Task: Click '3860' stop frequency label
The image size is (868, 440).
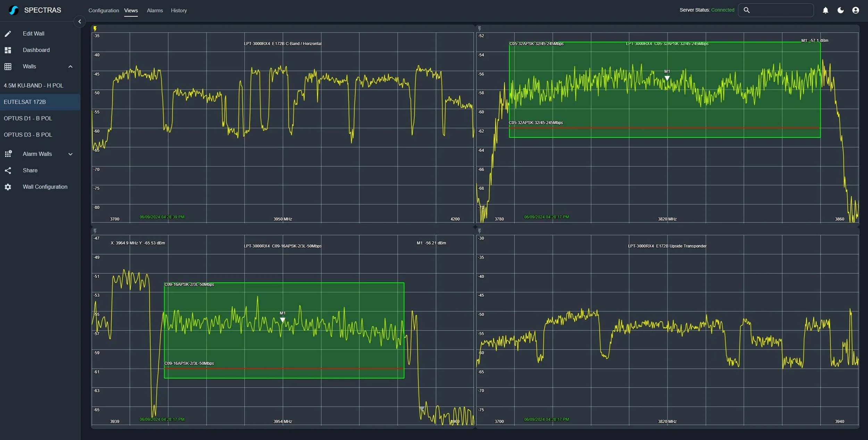Action: (840, 219)
